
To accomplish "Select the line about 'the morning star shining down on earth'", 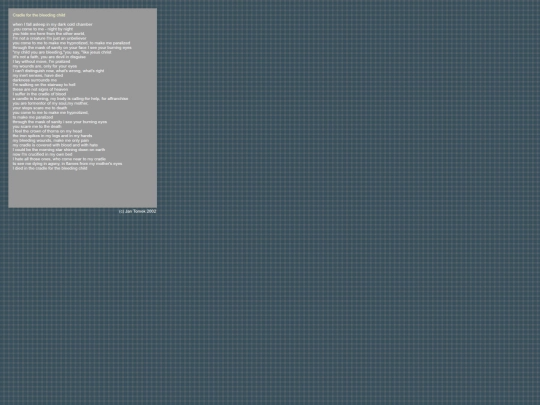I will tap(59, 150).
